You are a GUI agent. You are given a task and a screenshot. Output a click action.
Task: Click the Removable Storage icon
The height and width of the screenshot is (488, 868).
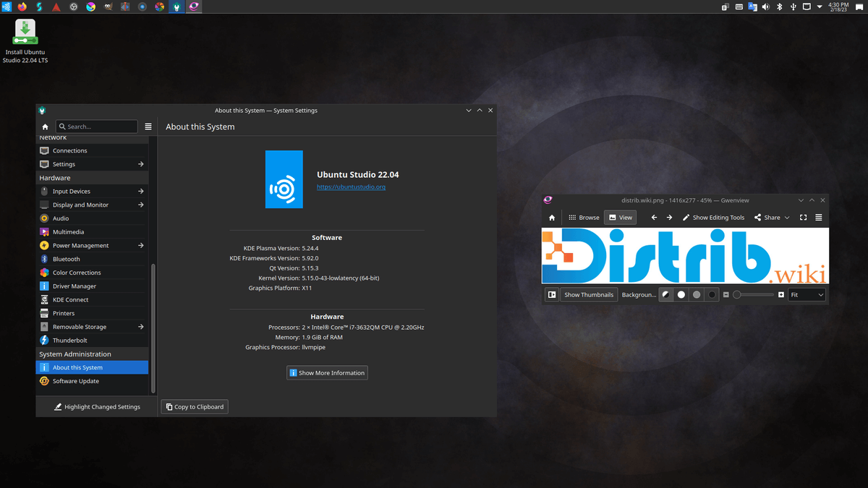44,327
